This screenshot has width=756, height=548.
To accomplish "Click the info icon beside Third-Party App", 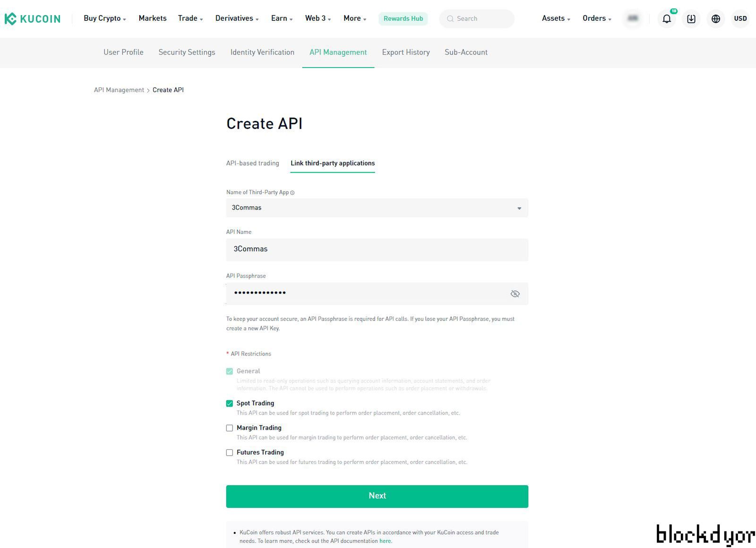I will 292,192.
